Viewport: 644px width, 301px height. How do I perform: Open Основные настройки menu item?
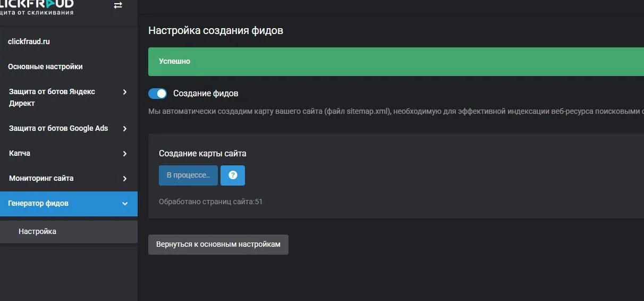click(45, 66)
